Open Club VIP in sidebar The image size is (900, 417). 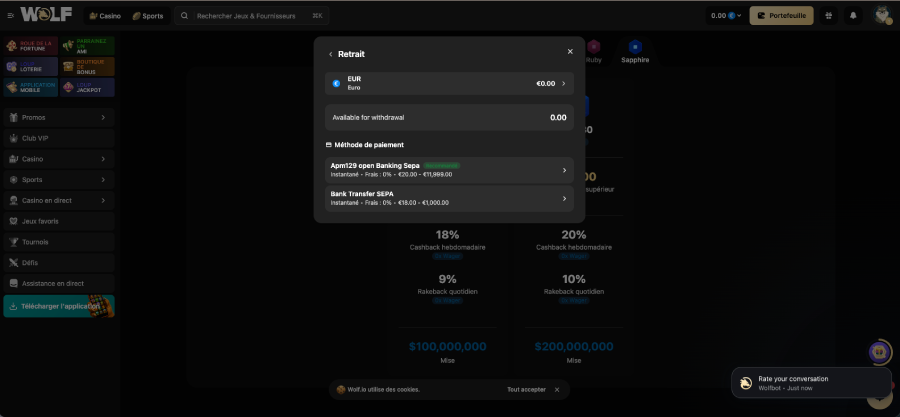(59, 138)
